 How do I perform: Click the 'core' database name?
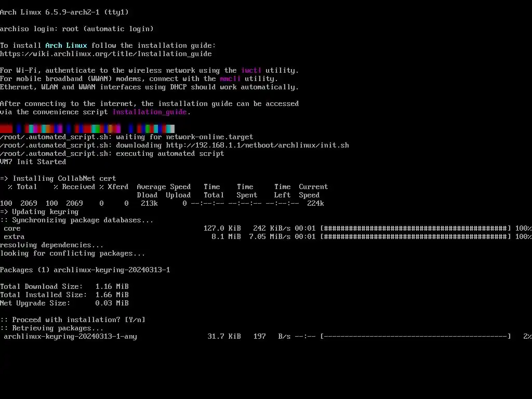pos(12,229)
